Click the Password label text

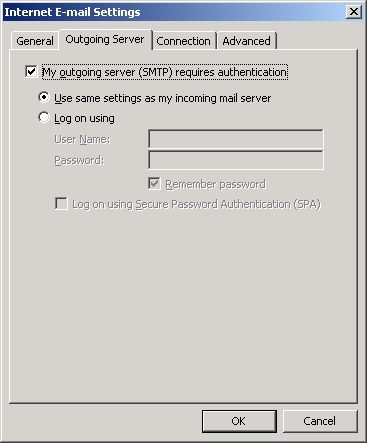[79, 160]
